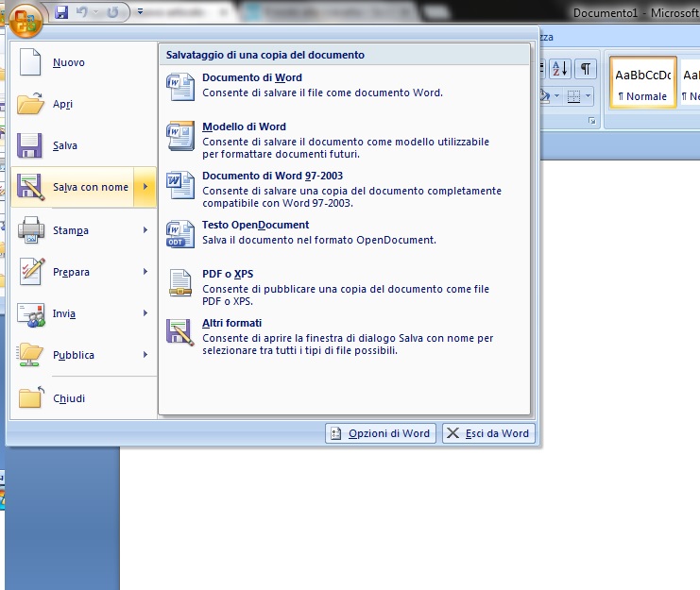Choose Documento di Word 97-2003 option

tap(344, 189)
